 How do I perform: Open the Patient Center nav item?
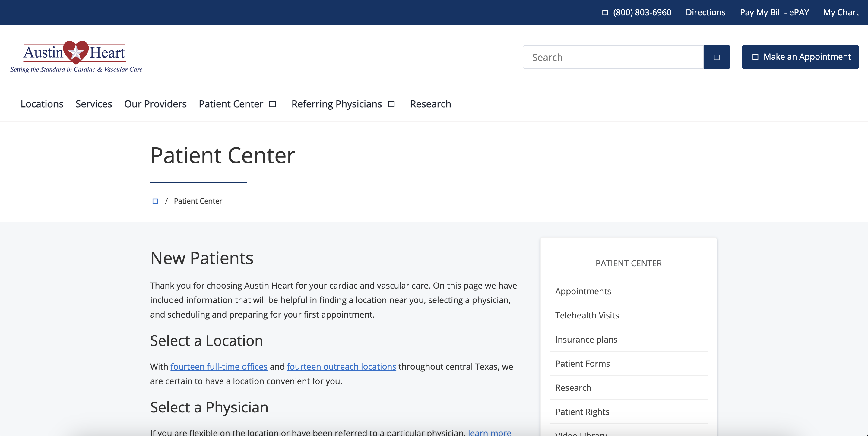(231, 104)
